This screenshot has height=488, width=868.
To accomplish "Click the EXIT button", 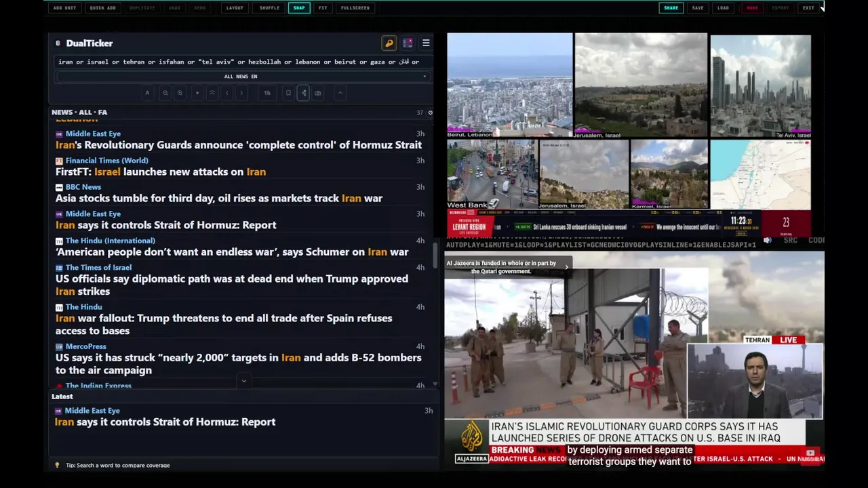I will tap(808, 8).
